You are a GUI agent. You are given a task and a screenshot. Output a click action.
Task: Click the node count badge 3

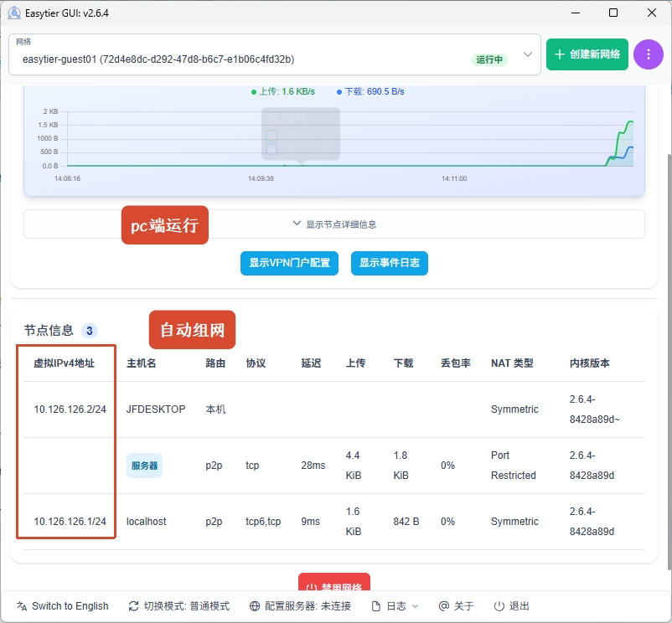(90, 331)
